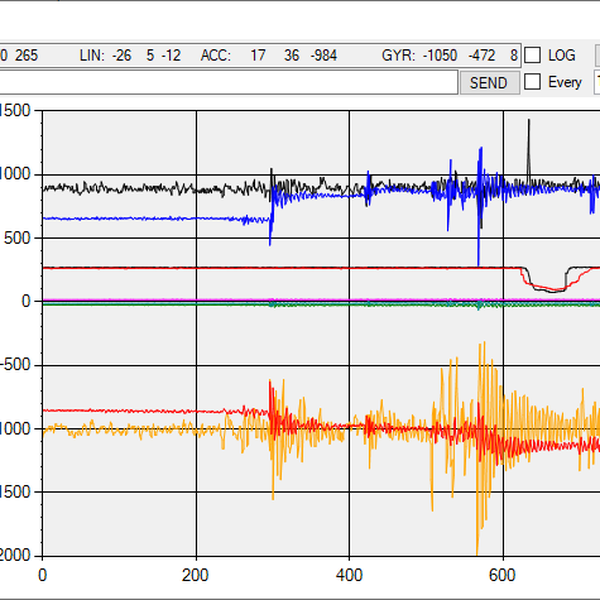Click the GYR readout label
The height and width of the screenshot is (600, 600).
[x=398, y=56]
